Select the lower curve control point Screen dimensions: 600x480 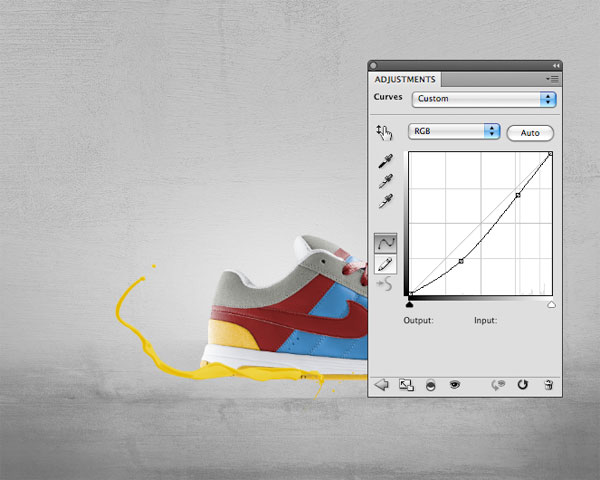pos(461,261)
